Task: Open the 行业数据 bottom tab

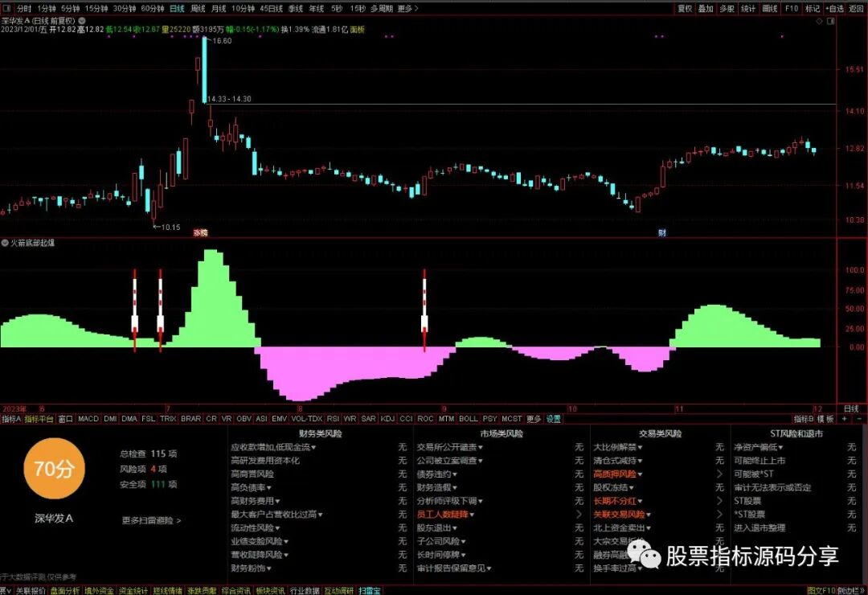Action: pos(305,590)
